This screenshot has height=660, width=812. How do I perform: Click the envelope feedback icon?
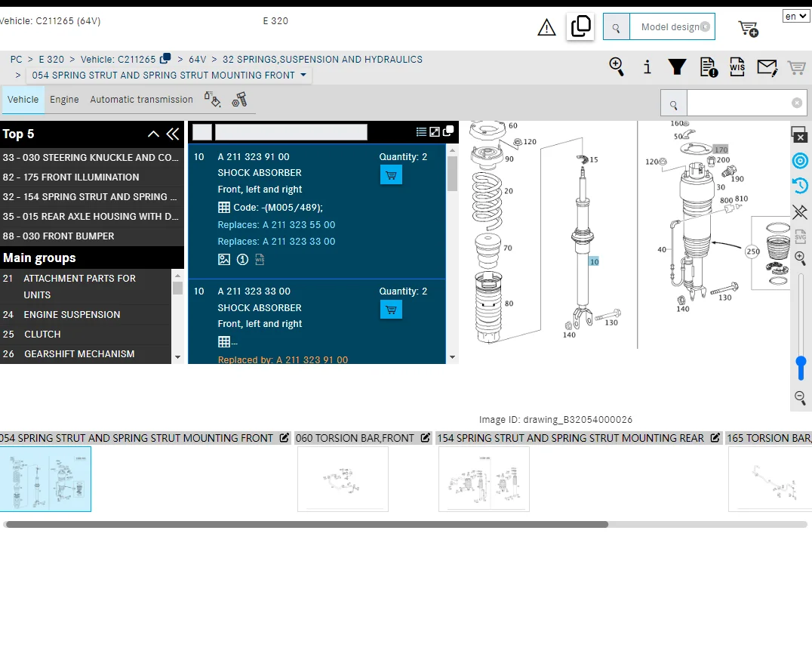coord(767,67)
